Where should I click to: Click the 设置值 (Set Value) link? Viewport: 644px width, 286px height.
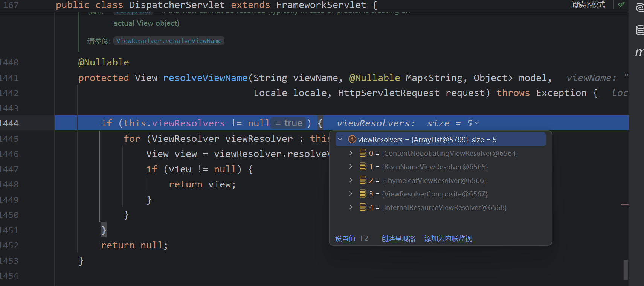[345, 239]
